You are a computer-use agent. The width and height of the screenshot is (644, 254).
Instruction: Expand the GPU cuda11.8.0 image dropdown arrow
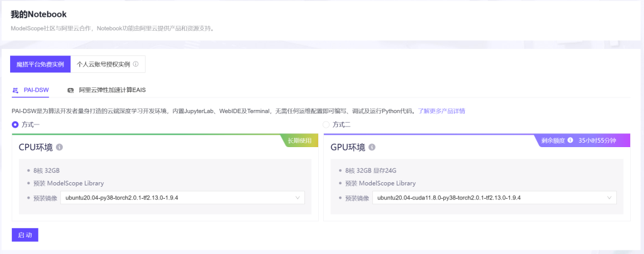(609, 198)
